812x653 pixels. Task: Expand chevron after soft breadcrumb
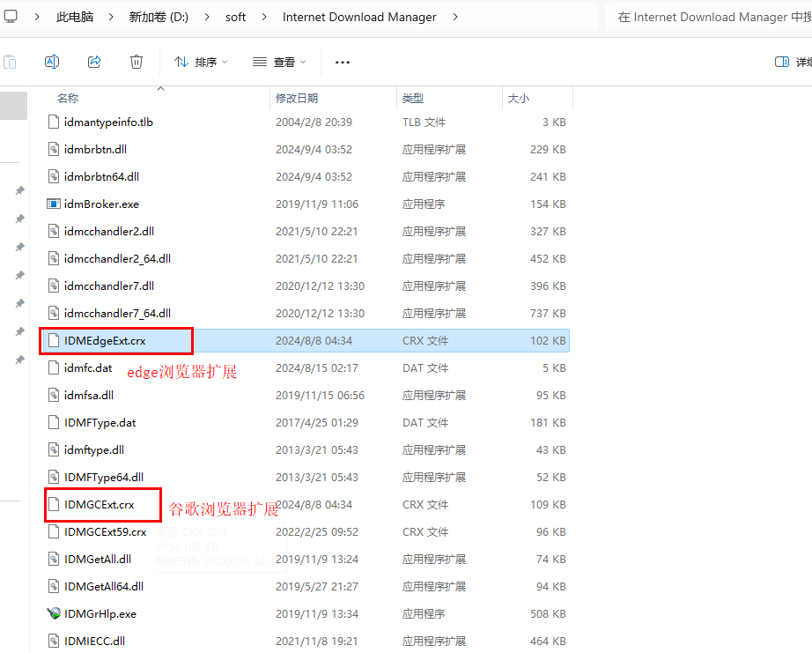(x=264, y=17)
